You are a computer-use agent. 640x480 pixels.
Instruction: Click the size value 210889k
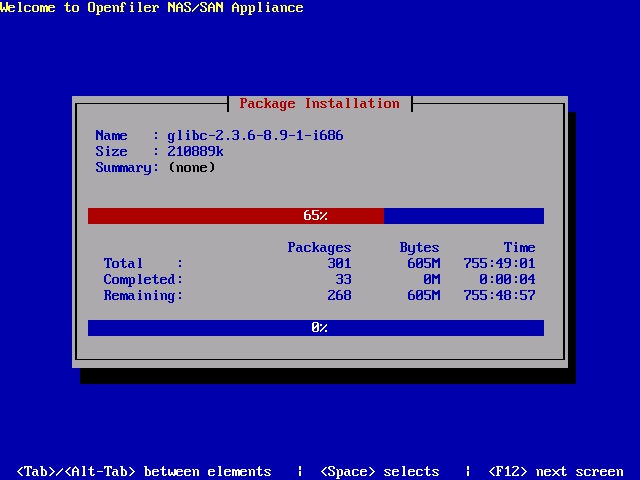195,151
